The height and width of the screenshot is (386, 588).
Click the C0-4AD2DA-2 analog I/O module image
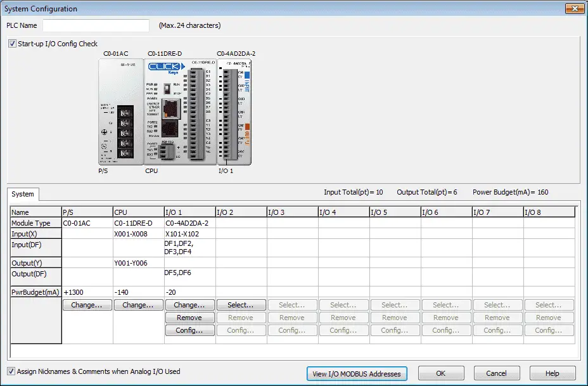234,112
